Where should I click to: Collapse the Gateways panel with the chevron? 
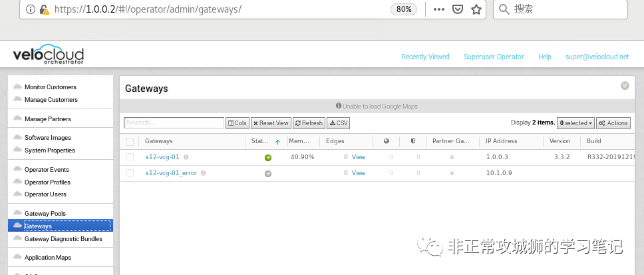625,85
